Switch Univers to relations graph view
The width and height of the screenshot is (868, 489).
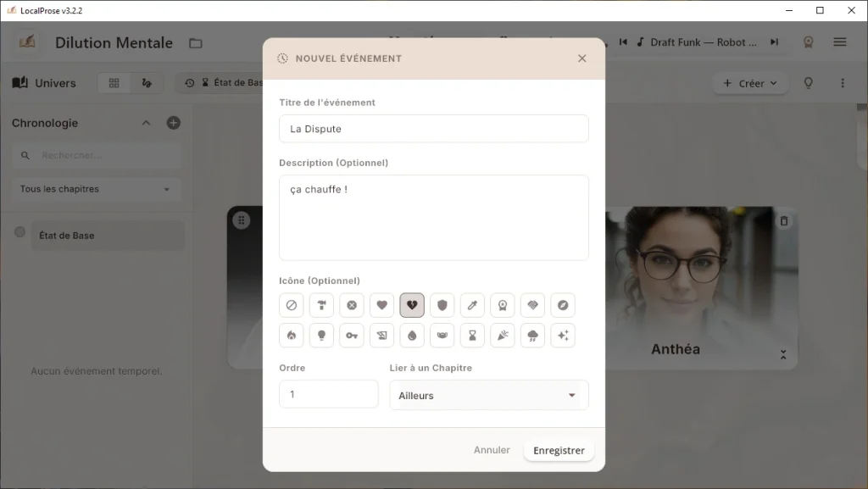tap(147, 83)
